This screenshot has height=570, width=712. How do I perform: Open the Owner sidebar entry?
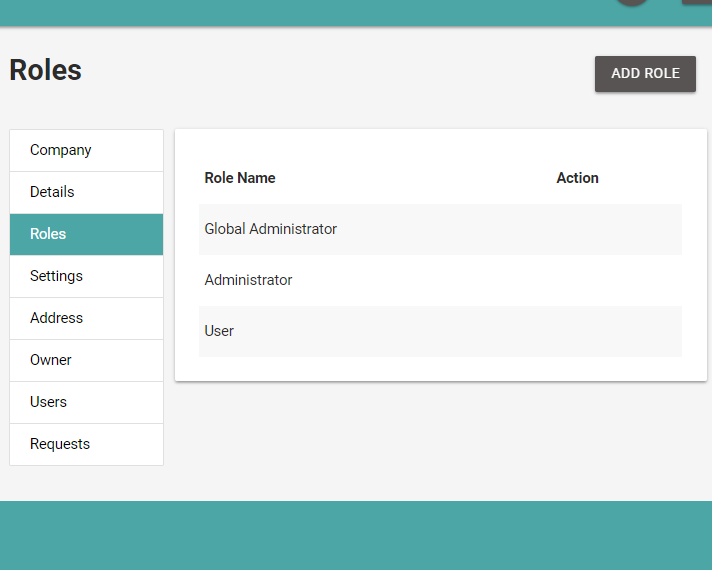click(86, 360)
